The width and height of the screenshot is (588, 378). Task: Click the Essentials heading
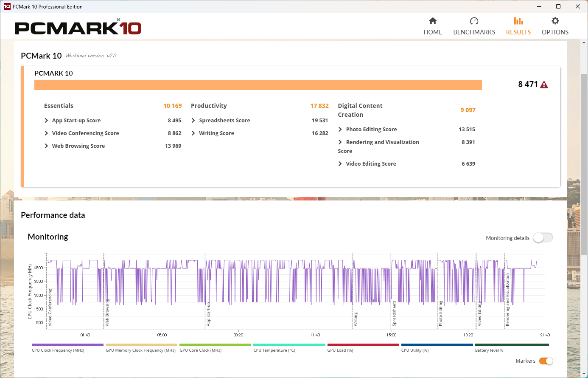pyautogui.click(x=59, y=106)
